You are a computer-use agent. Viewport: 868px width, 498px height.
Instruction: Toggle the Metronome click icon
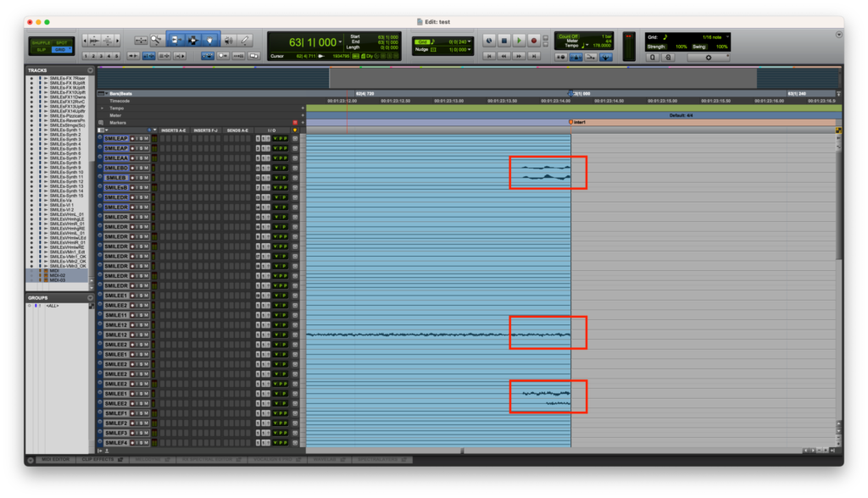576,57
